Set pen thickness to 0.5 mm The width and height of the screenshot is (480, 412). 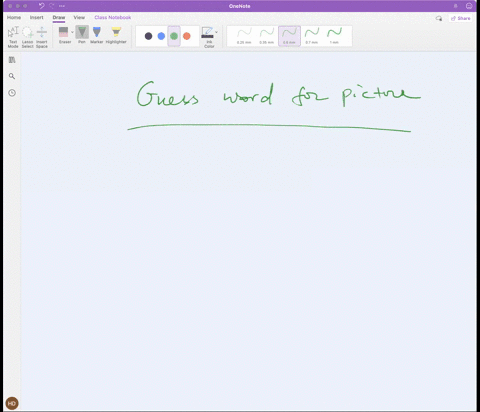coord(289,36)
